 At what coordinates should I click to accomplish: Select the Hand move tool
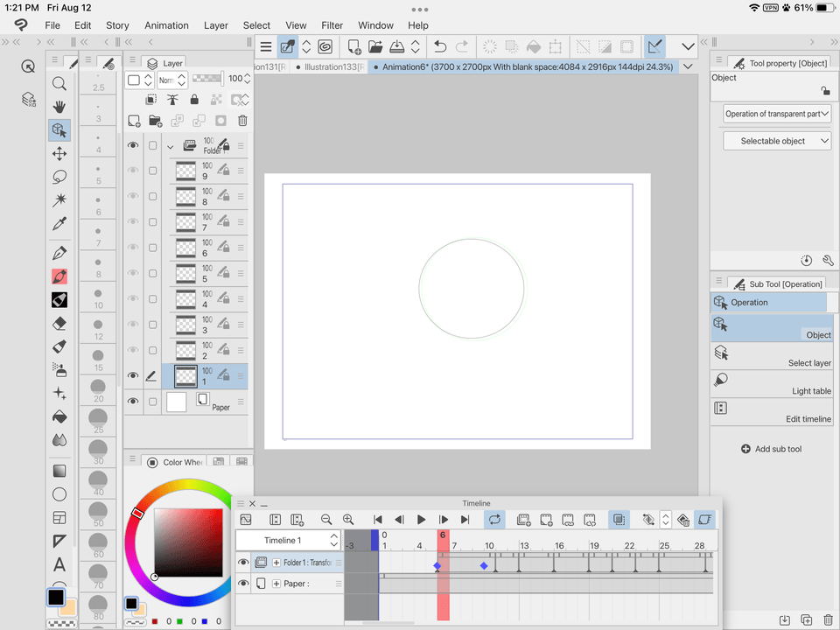59,107
